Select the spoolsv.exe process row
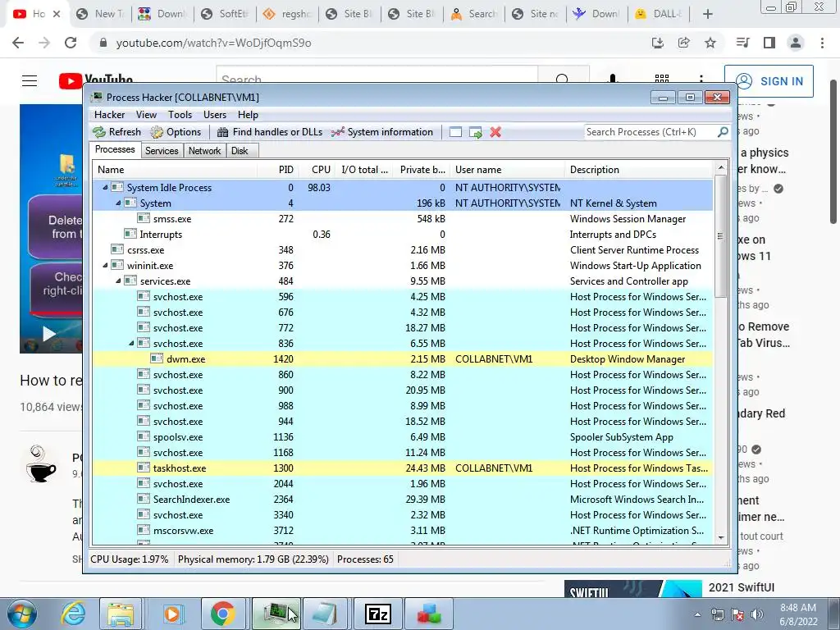Screen dimensions: 840x630 click(403, 436)
